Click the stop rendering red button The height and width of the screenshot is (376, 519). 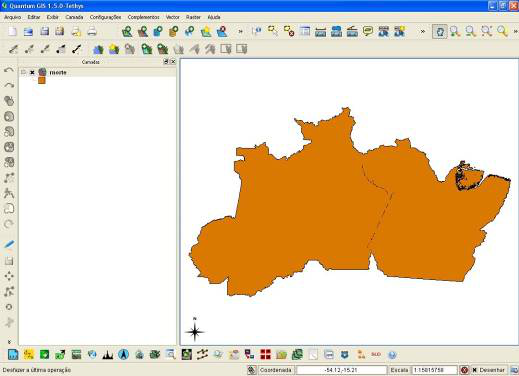pos(464,370)
